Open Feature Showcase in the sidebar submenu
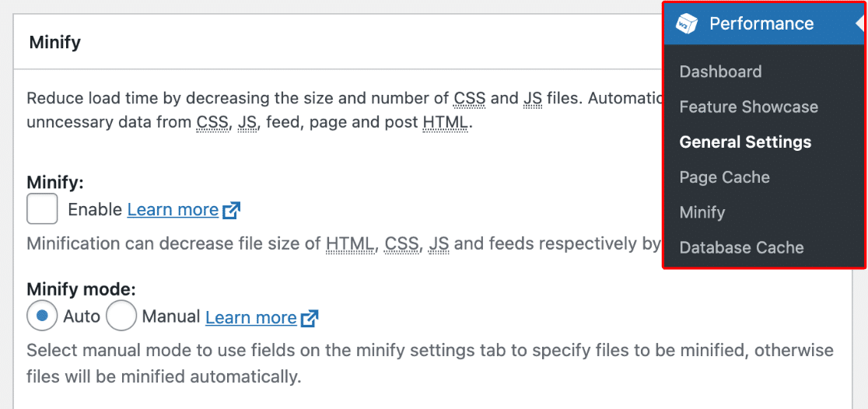The width and height of the screenshot is (868, 409). click(748, 107)
